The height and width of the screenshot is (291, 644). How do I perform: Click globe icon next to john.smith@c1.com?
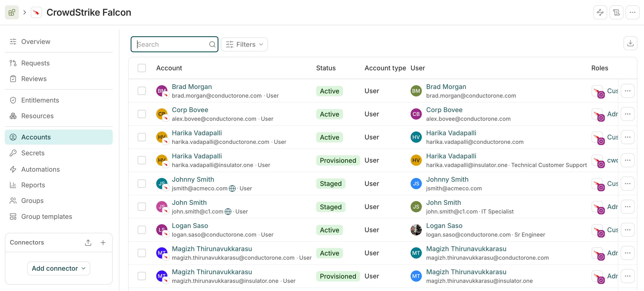pyautogui.click(x=228, y=212)
